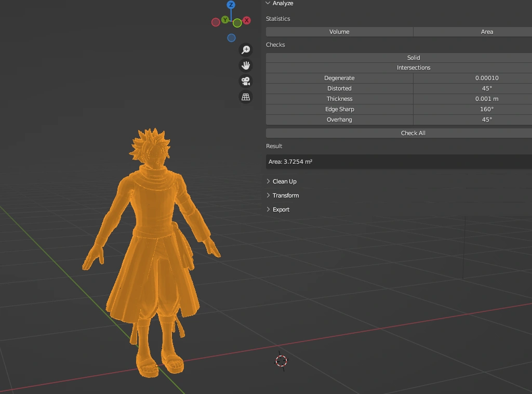Click the Area: 3.7254 m² result

[x=399, y=162]
